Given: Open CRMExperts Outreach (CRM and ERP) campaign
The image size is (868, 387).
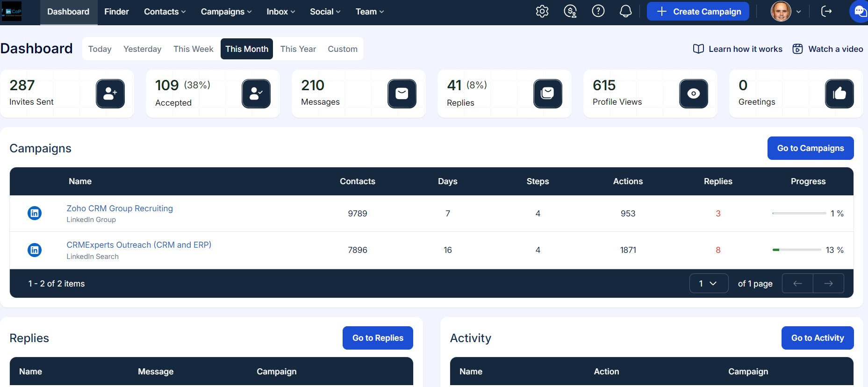Looking at the screenshot, I should click(x=139, y=245).
